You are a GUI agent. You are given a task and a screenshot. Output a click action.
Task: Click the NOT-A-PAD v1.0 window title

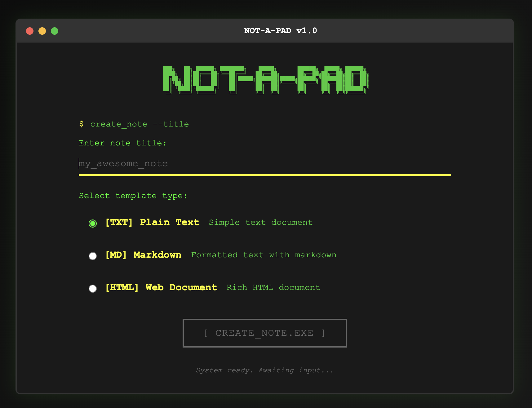(x=281, y=31)
